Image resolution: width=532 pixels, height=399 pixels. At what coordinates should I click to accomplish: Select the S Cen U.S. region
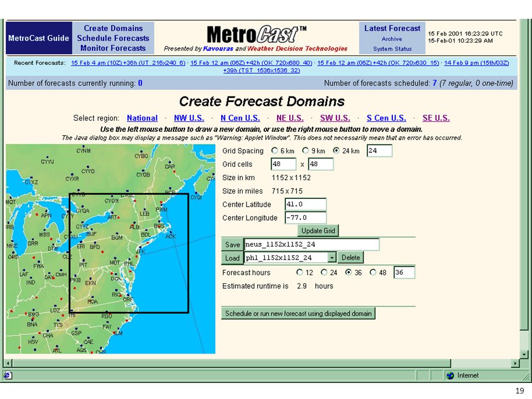(386, 118)
